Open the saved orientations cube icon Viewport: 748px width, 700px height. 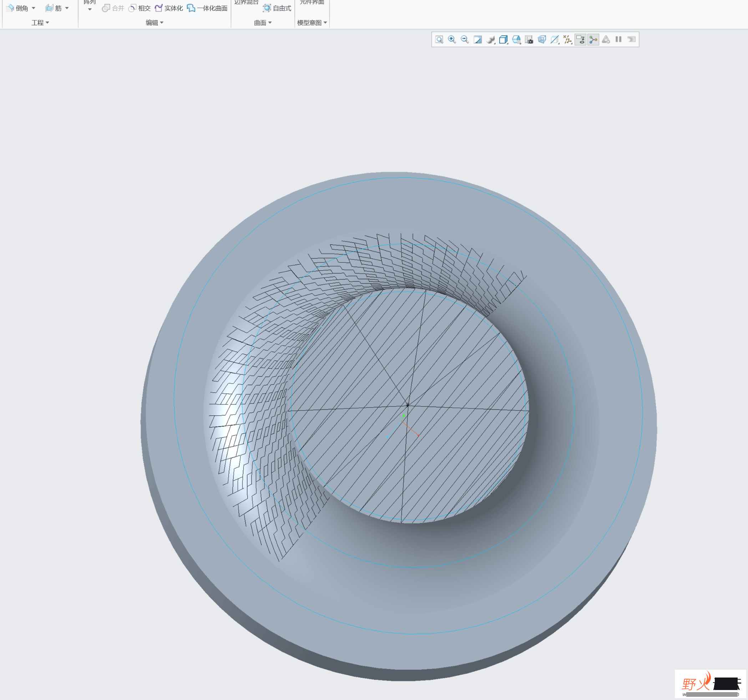tap(504, 40)
